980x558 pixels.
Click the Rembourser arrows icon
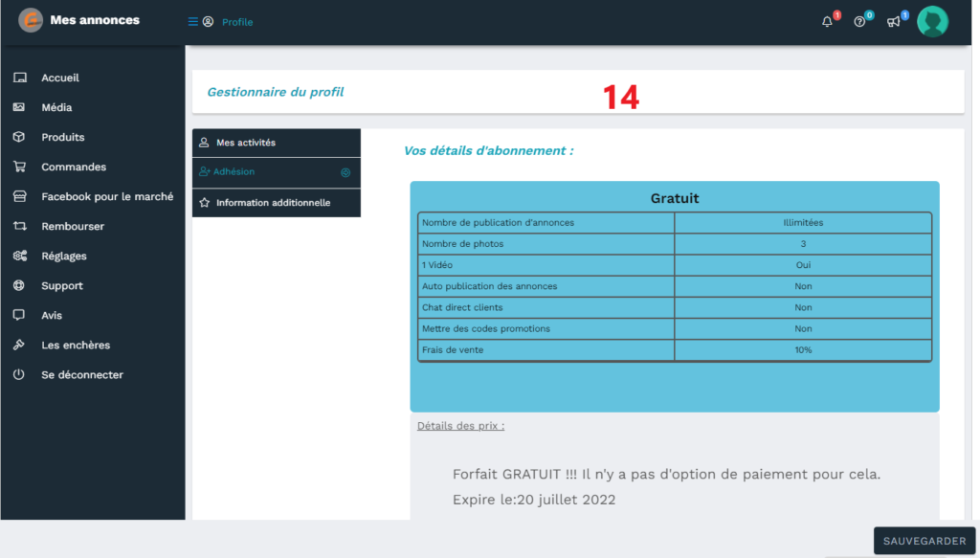[x=19, y=226]
